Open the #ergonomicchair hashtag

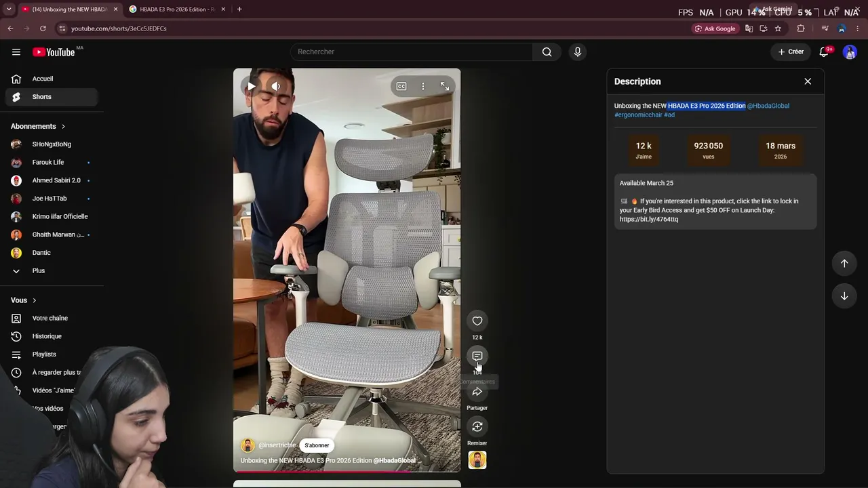(x=638, y=115)
